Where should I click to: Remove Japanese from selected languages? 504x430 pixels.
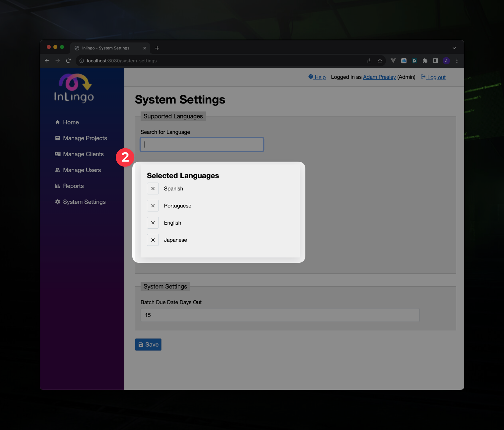(x=153, y=240)
